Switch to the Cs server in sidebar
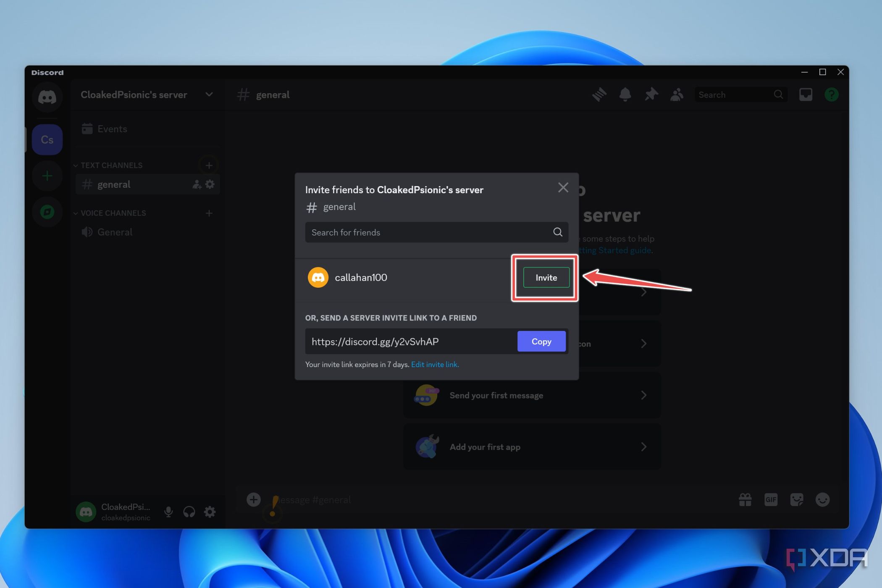 coord(47,139)
